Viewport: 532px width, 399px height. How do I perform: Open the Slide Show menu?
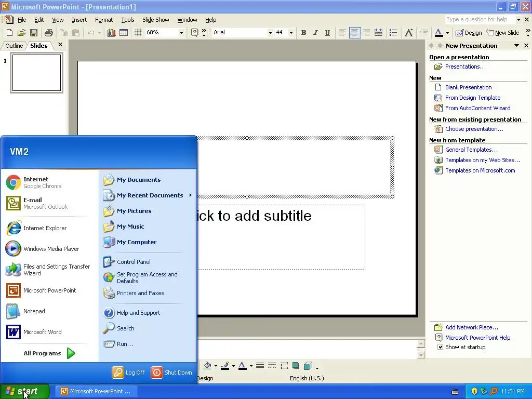pyautogui.click(x=156, y=20)
